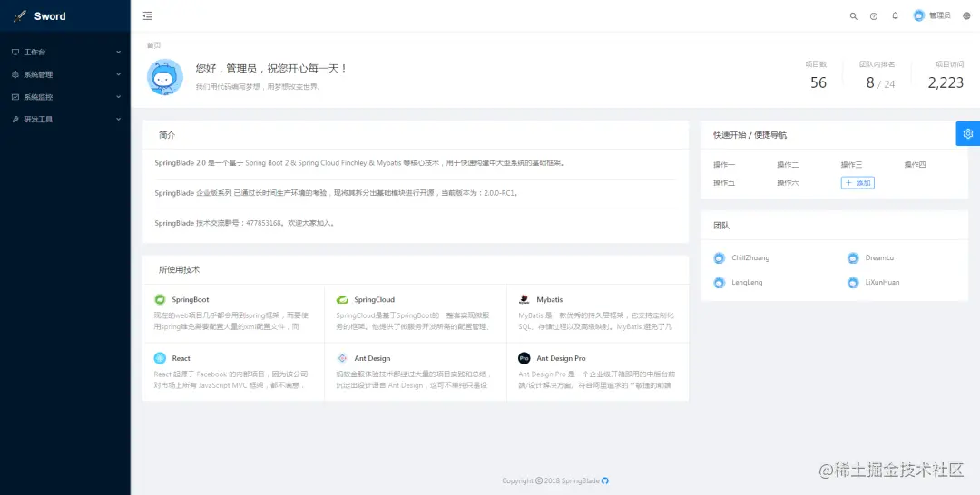The image size is (980, 495).
Task: Click the Ant Design logo icon
Action: 342,358
